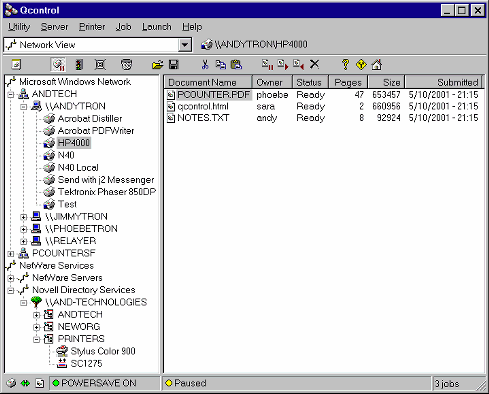Image resolution: width=489 pixels, height=394 pixels.
Task: Collapse the \\ANDYTRON server node
Action: click(23, 107)
